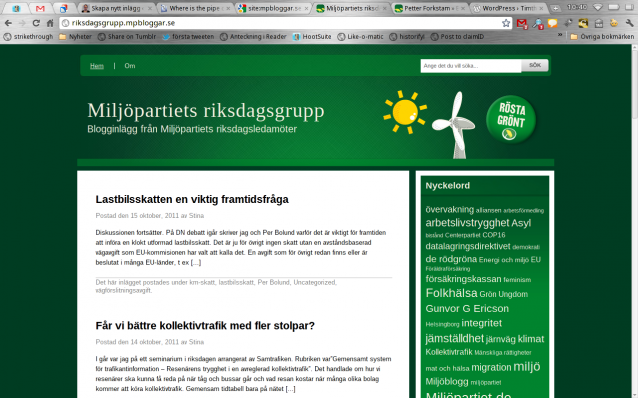
Task: Open the HootSuite bookmark
Action: pyautogui.click(x=312, y=37)
